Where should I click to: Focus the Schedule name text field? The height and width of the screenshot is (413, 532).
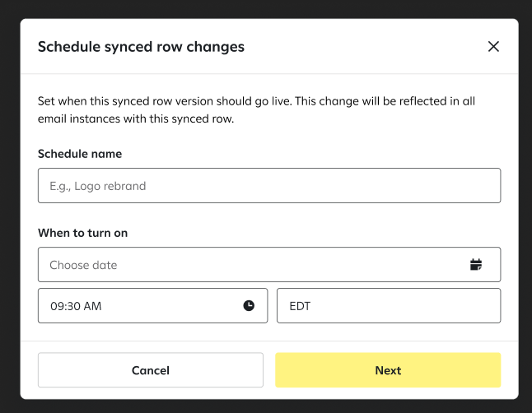click(x=269, y=185)
